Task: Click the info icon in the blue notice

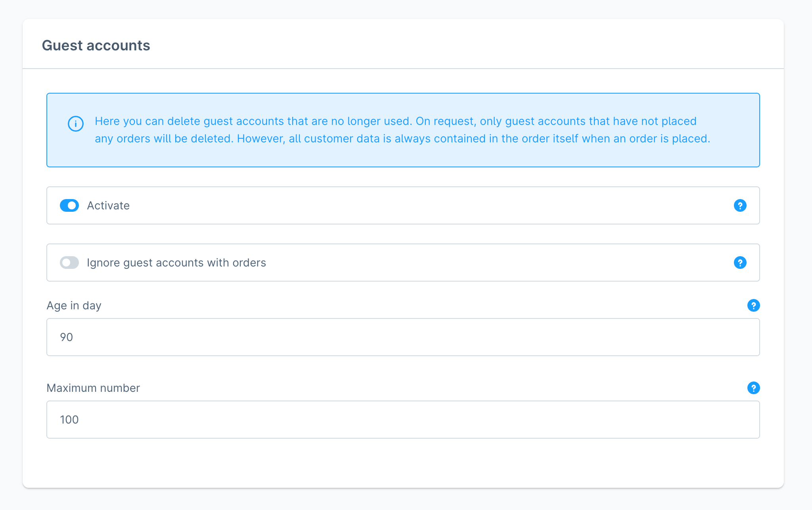Action: (76, 124)
